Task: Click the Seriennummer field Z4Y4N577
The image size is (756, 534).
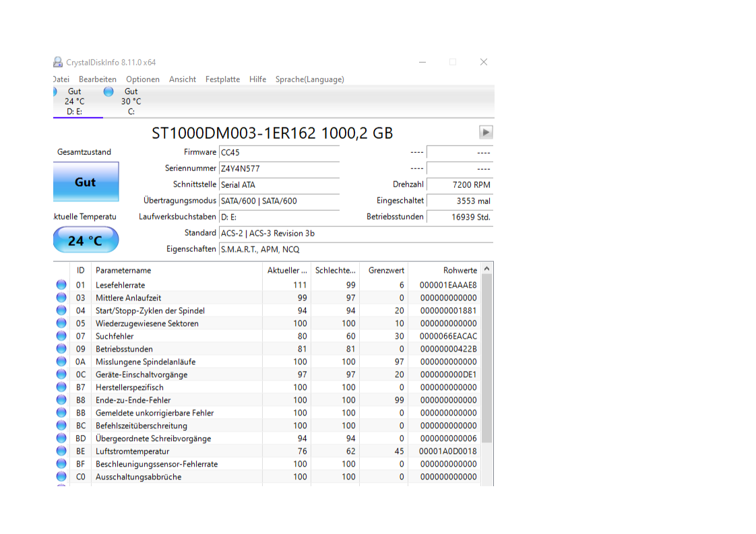Action: coord(279,168)
